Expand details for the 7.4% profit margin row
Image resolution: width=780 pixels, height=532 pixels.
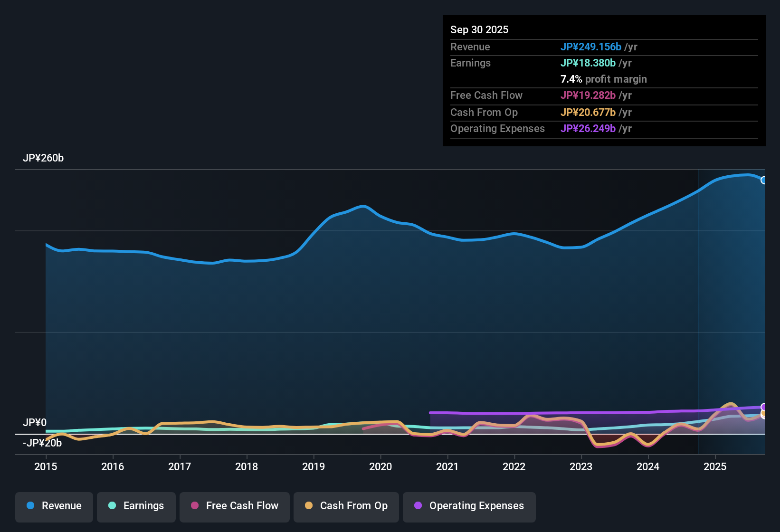tap(603, 79)
